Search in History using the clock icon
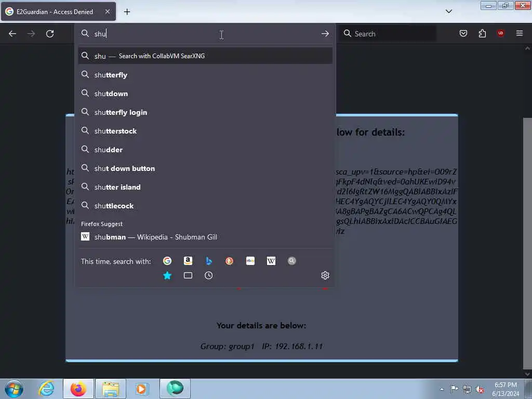The height and width of the screenshot is (399, 532). click(209, 275)
